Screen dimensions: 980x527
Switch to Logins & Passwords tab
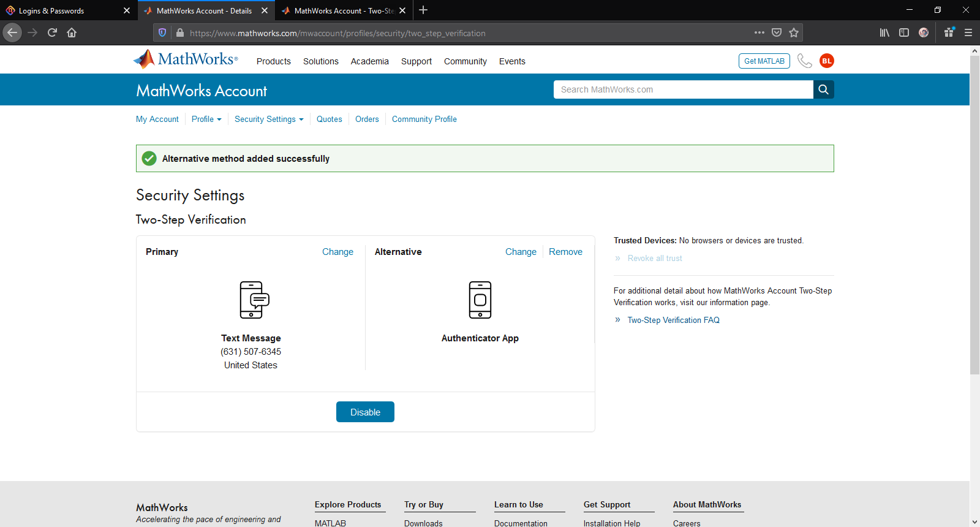point(68,10)
